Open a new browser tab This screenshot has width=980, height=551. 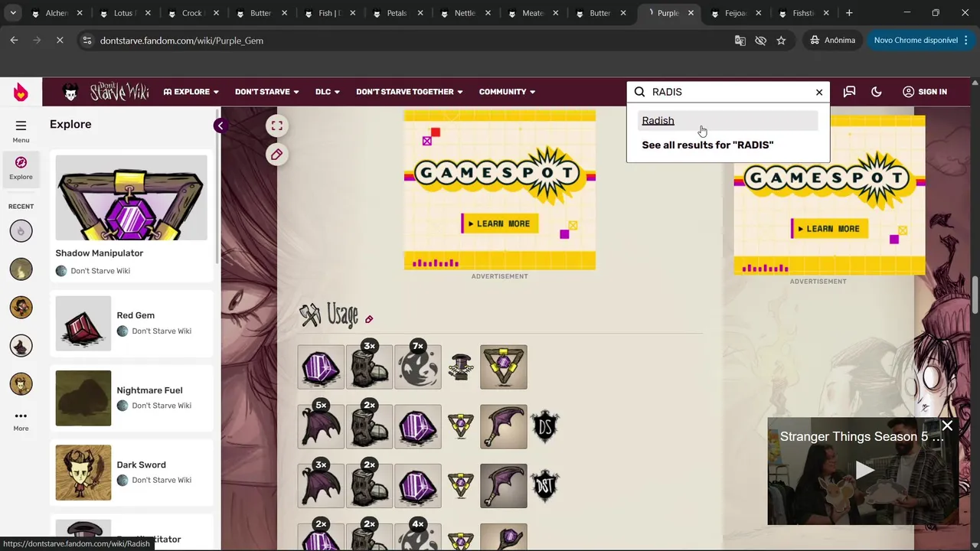click(x=849, y=13)
